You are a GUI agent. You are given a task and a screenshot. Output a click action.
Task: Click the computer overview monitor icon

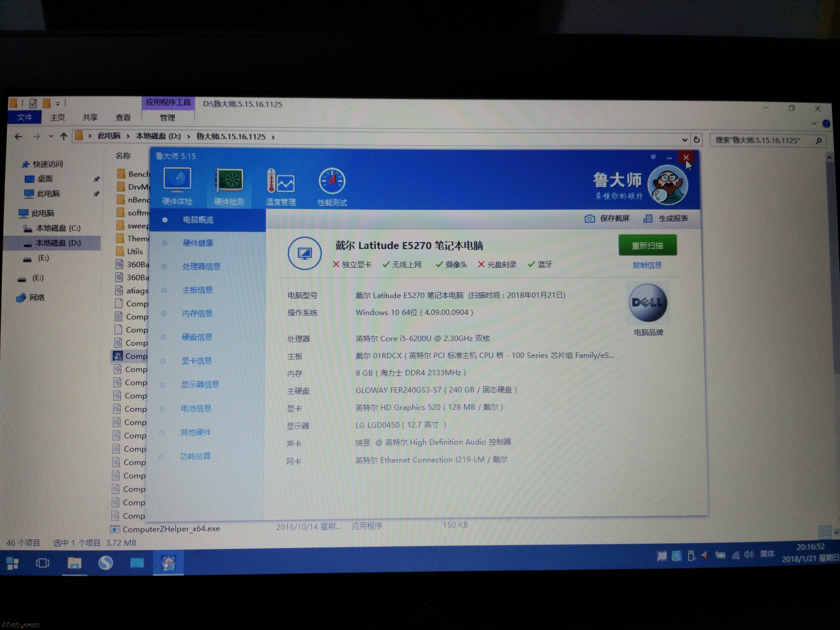304,253
